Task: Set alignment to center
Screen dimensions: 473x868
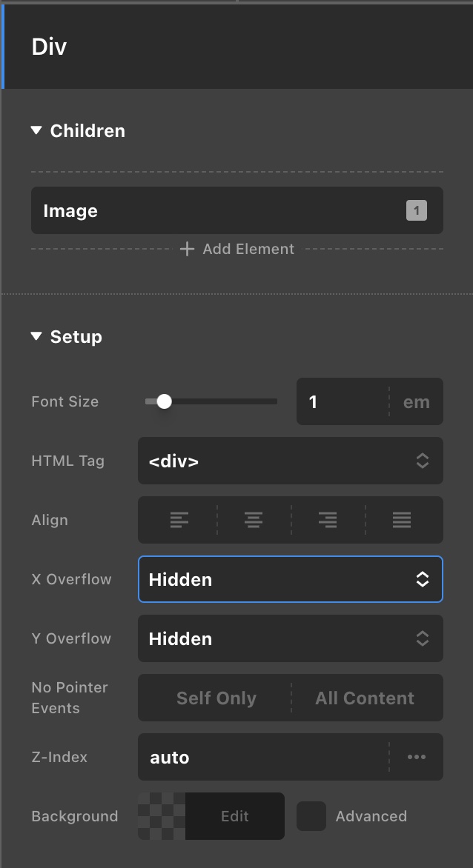Action: pyautogui.click(x=254, y=520)
